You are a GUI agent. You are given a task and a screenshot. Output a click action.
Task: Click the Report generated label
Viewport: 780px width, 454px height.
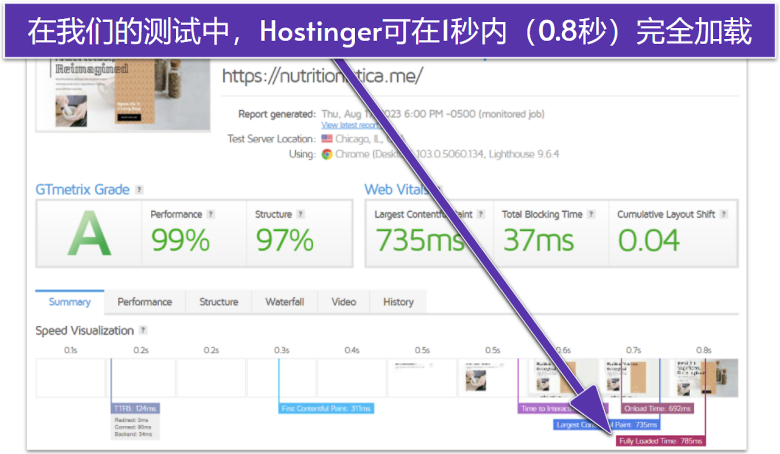tap(277, 114)
